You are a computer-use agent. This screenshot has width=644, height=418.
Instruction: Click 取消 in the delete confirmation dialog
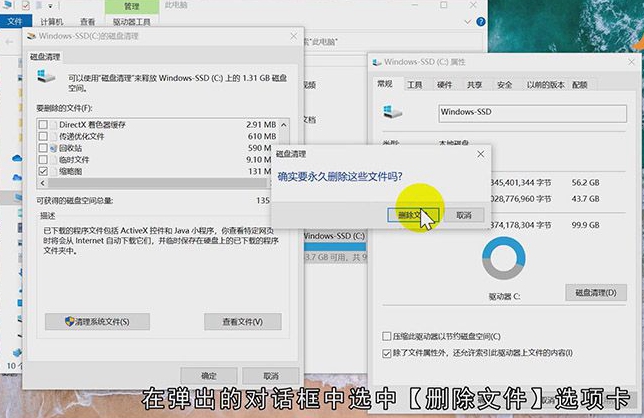pyautogui.click(x=464, y=215)
